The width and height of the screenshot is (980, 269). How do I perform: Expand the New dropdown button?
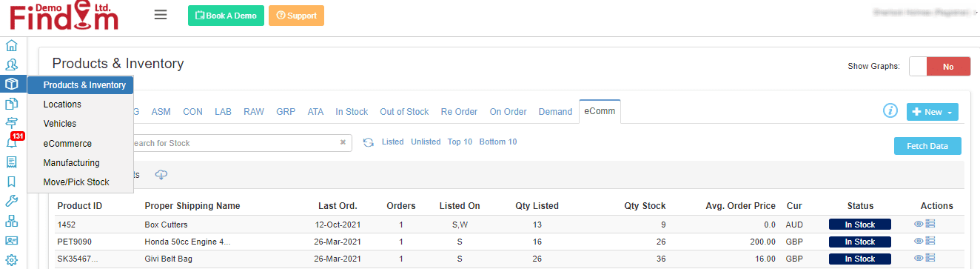(x=932, y=112)
